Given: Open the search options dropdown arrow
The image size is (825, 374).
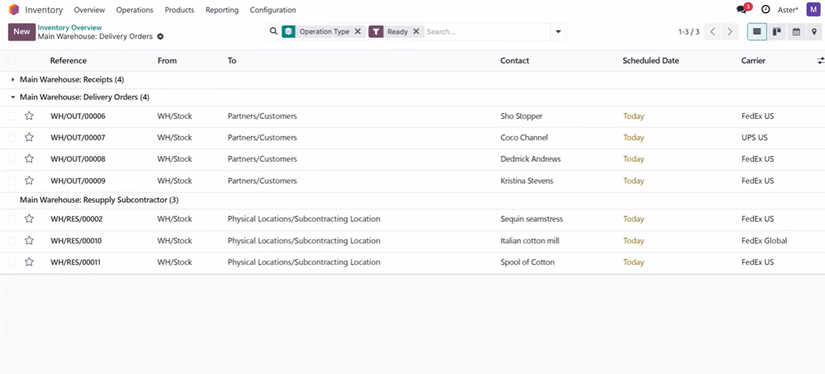Looking at the screenshot, I should (x=558, y=32).
